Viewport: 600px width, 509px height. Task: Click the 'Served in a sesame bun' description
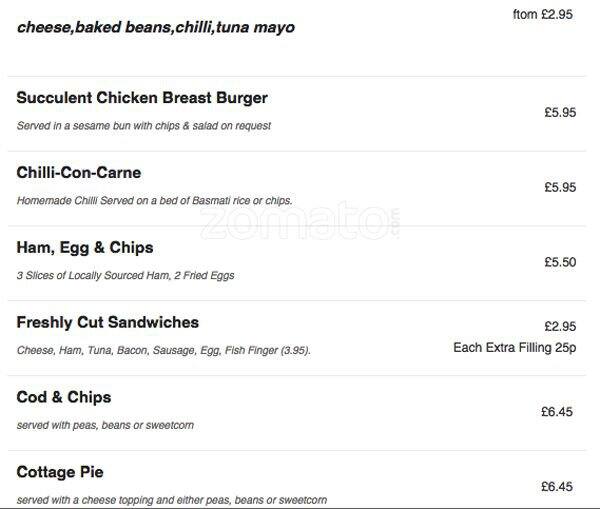coord(144,126)
